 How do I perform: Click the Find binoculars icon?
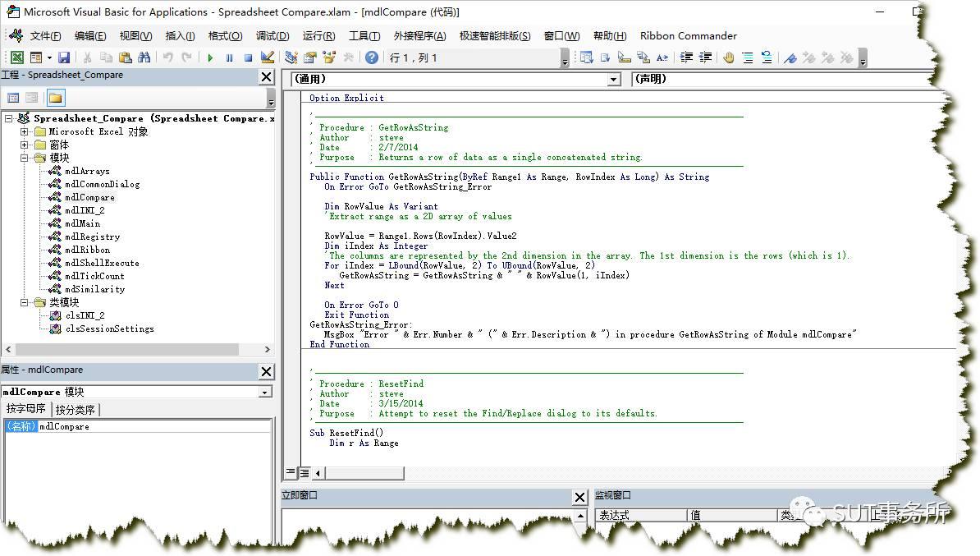pyautogui.click(x=144, y=57)
